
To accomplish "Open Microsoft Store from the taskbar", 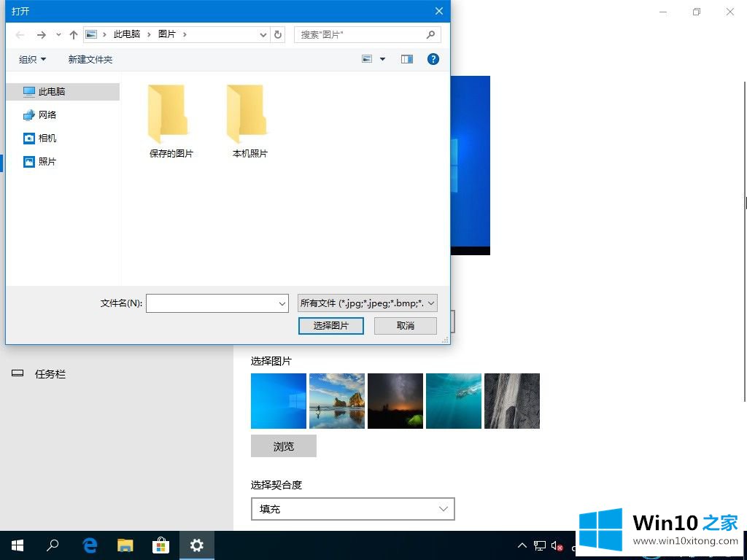I will click(161, 545).
